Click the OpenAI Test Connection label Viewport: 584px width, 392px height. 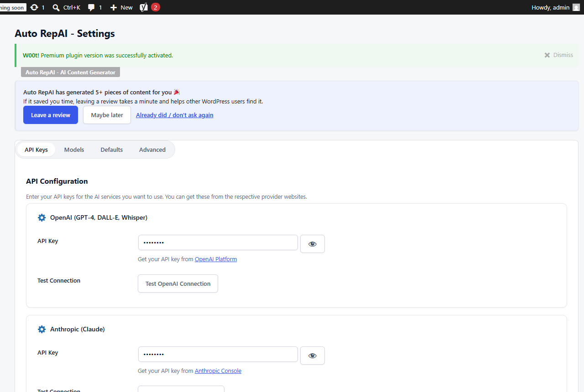point(59,280)
